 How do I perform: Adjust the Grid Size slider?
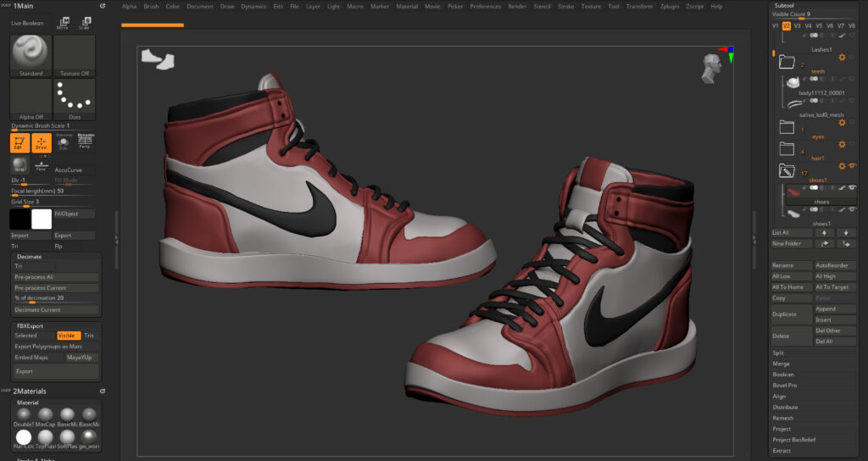52,202
